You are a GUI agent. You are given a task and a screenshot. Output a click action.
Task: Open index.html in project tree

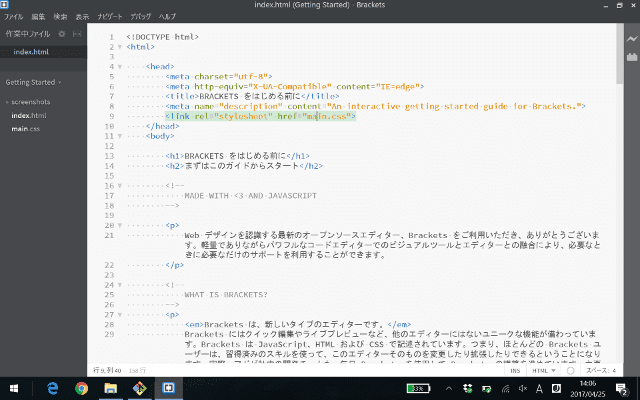29,116
